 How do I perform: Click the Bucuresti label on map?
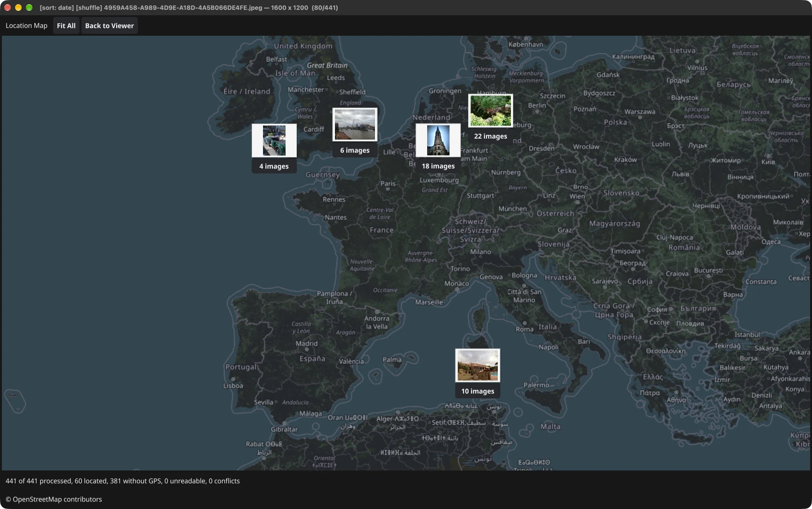coord(709,270)
